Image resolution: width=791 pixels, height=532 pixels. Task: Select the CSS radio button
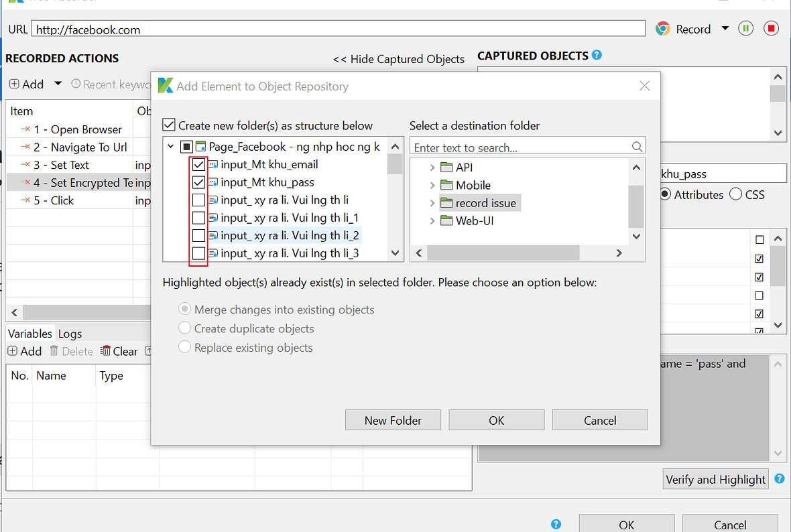click(x=735, y=194)
